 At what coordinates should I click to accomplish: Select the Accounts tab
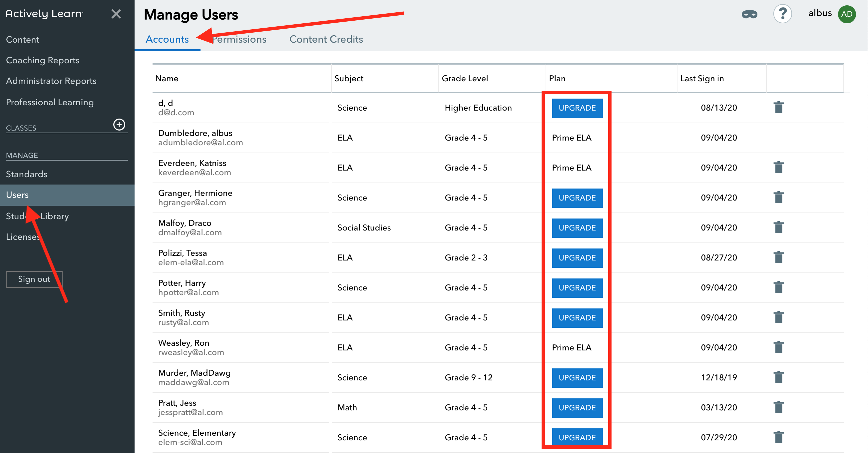[167, 39]
